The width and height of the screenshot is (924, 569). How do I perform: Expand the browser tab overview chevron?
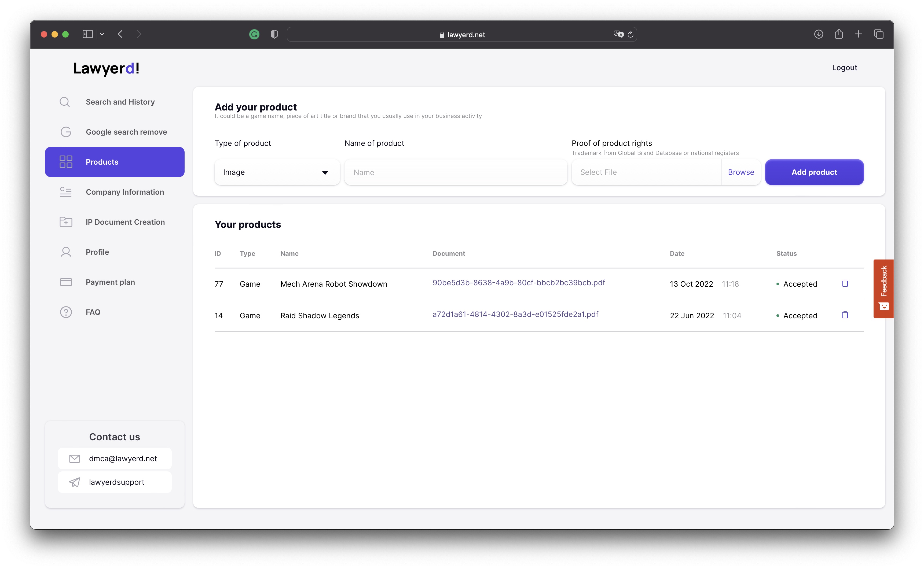click(x=102, y=34)
